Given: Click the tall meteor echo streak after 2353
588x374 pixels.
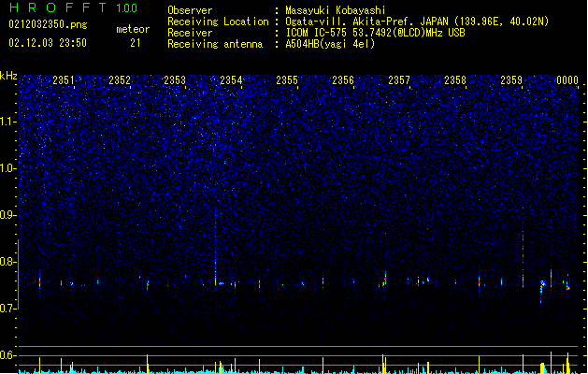Looking at the screenshot, I should pyautogui.click(x=215, y=250).
